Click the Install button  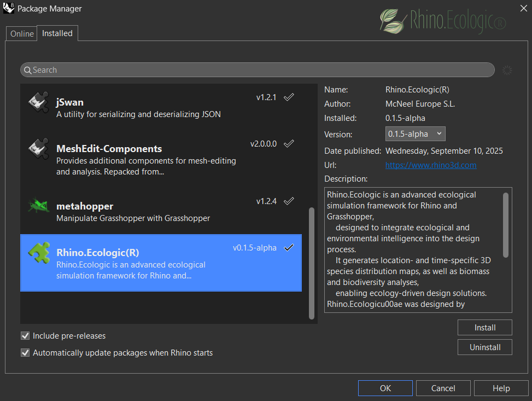click(485, 328)
